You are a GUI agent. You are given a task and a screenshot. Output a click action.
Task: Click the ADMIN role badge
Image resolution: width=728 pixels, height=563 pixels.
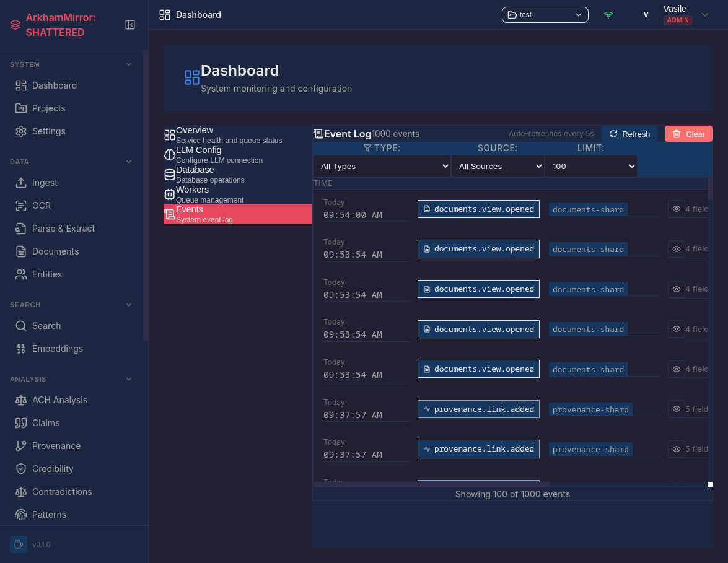click(678, 20)
